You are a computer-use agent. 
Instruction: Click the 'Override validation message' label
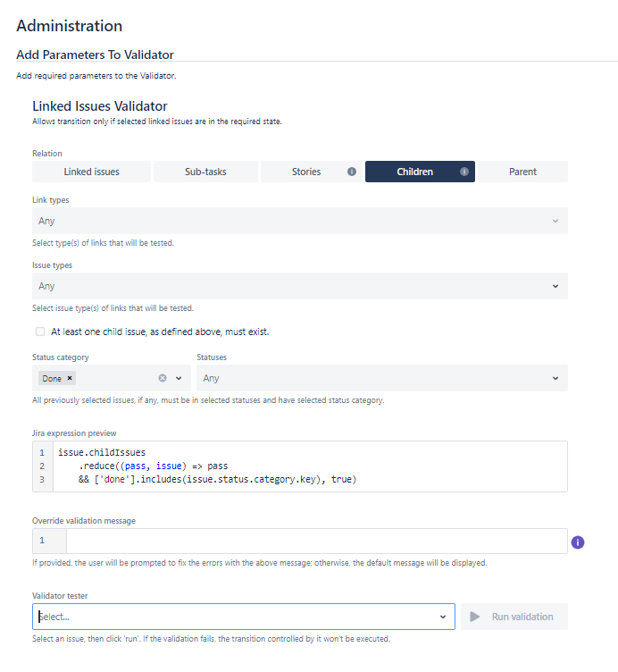point(84,520)
